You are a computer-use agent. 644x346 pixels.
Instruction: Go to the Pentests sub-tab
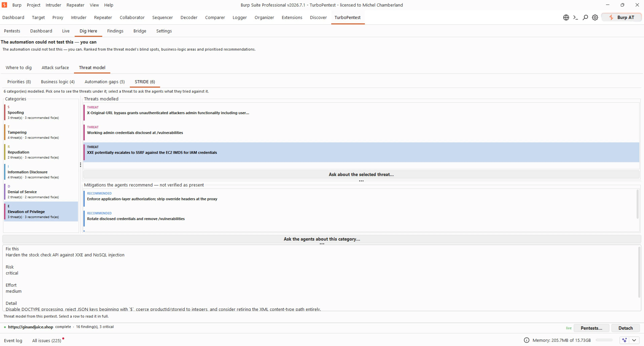[x=12, y=31]
